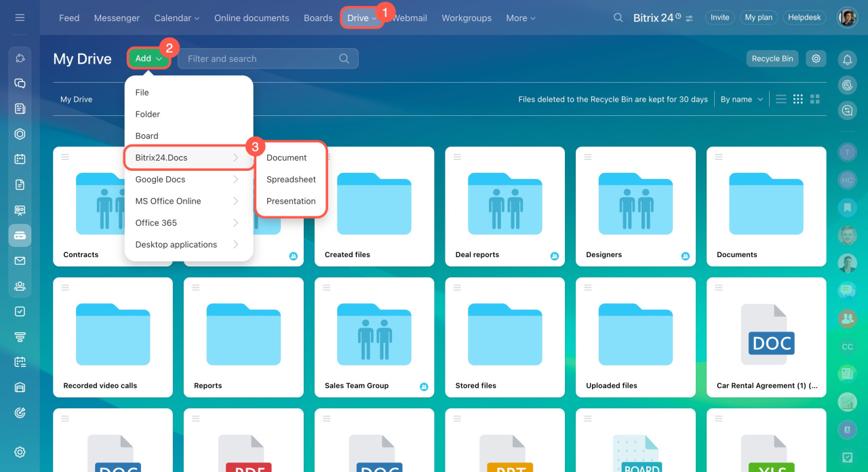Open Boards in top navigation

coord(318,18)
